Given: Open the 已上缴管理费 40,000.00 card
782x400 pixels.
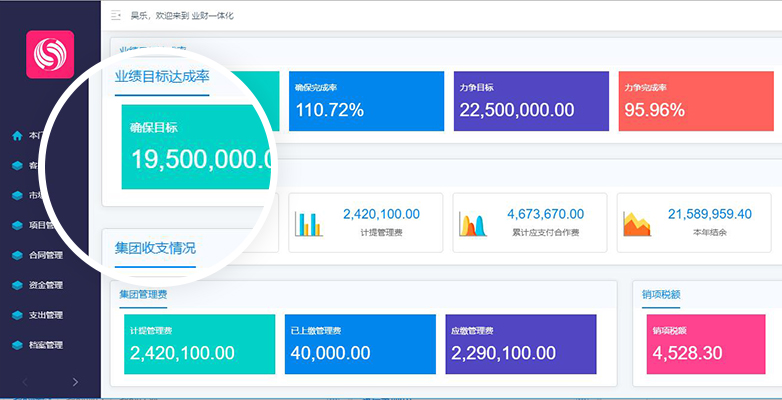Looking at the screenshot, I should click(x=360, y=344).
